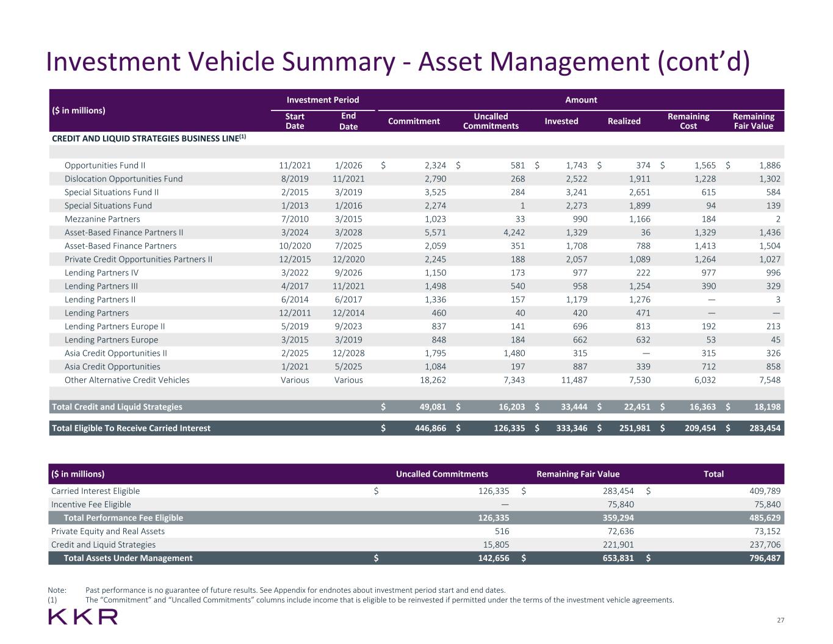833x644 pixels.
Task: Click "Uncalled Commitments" header in the fund table
Action: tap(491, 121)
